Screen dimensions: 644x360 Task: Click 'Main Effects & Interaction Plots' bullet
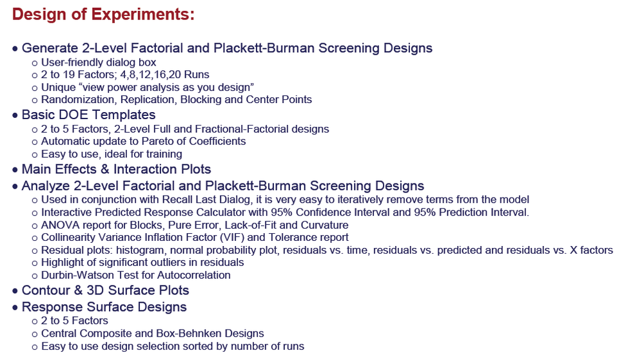point(116,169)
